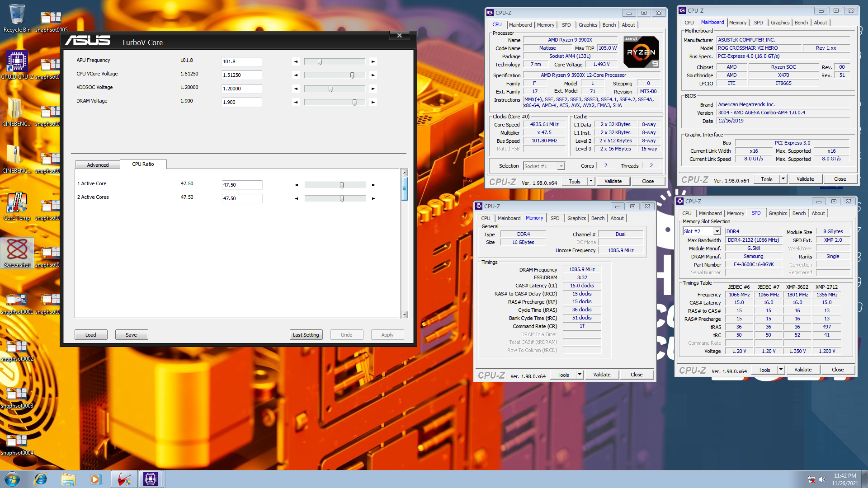Open Windows Media Player from the taskbar
868x488 pixels.
coord(95,479)
